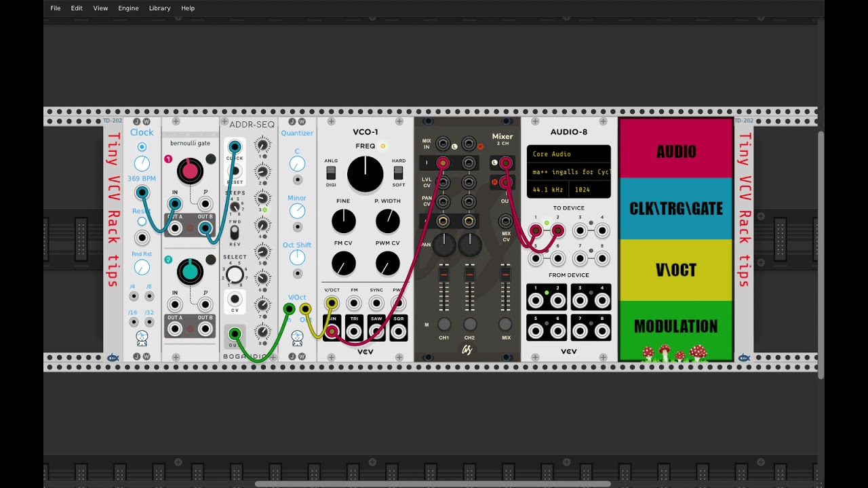Open the Edit menu
868x488 pixels.
coord(77,8)
